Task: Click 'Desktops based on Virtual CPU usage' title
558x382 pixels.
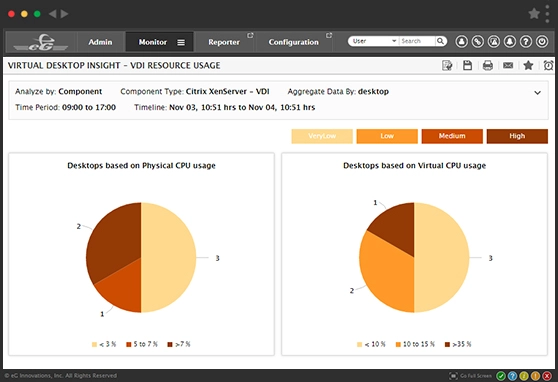Action: (x=415, y=166)
